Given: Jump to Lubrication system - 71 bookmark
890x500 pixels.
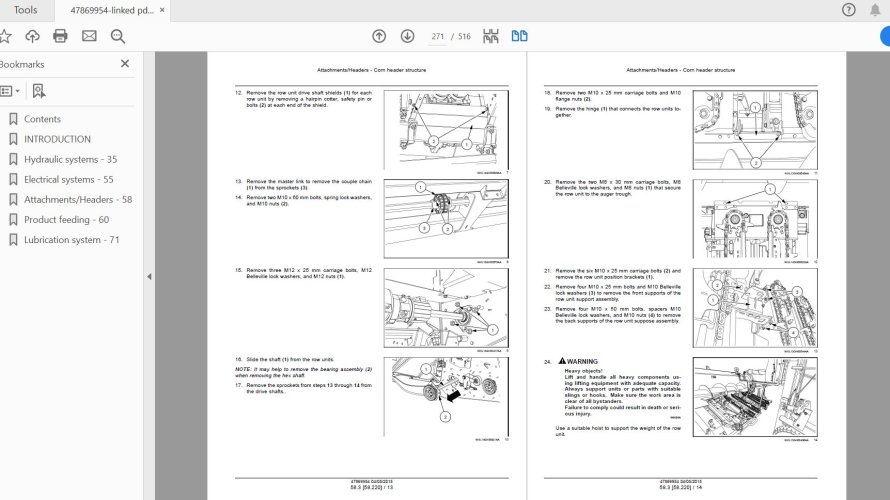Looking at the screenshot, I should (x=71, y=240).
